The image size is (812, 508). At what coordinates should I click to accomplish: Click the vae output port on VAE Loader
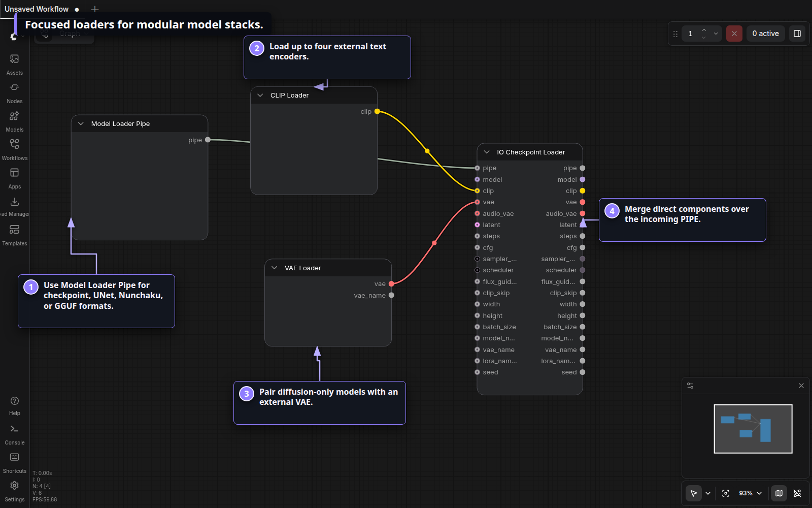pos(391,284)
